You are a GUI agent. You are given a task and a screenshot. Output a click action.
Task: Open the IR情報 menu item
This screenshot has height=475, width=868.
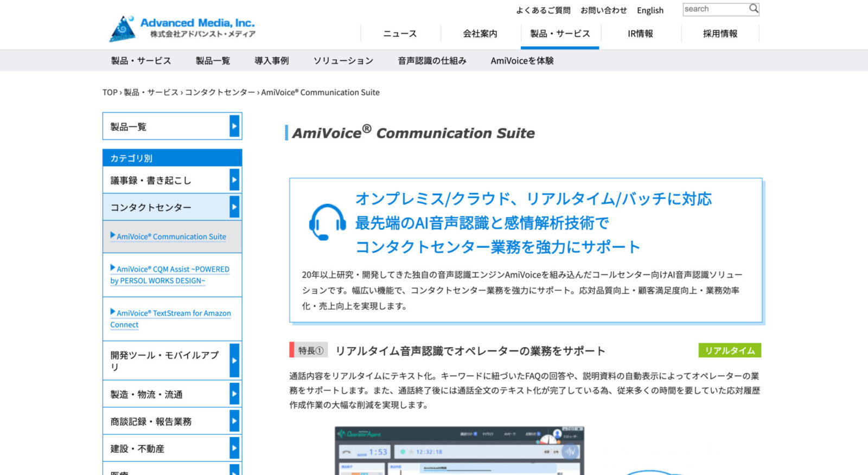pos(640,34)
